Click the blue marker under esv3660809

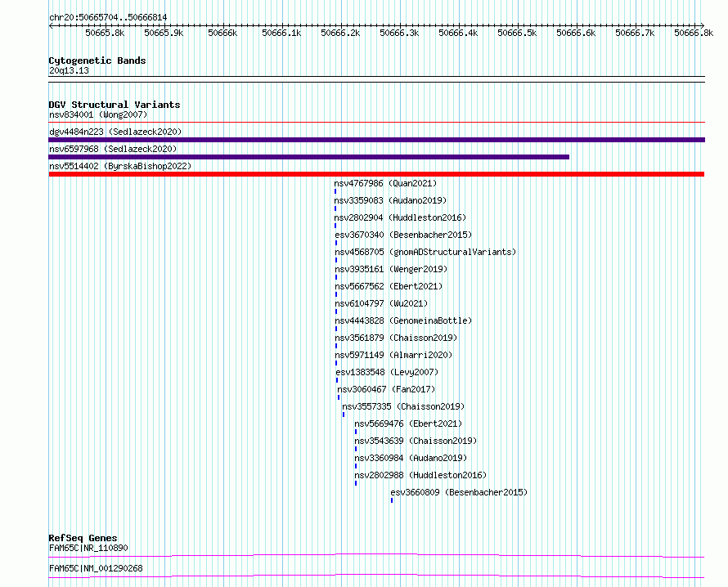click(x=392, y=500)
